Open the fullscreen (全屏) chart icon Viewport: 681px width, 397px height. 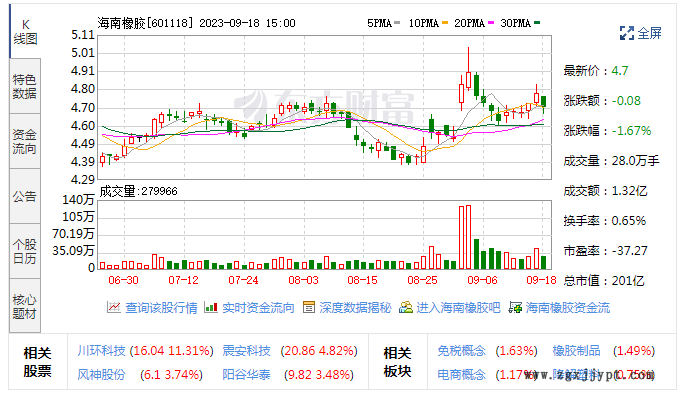[x=626, y=33]
